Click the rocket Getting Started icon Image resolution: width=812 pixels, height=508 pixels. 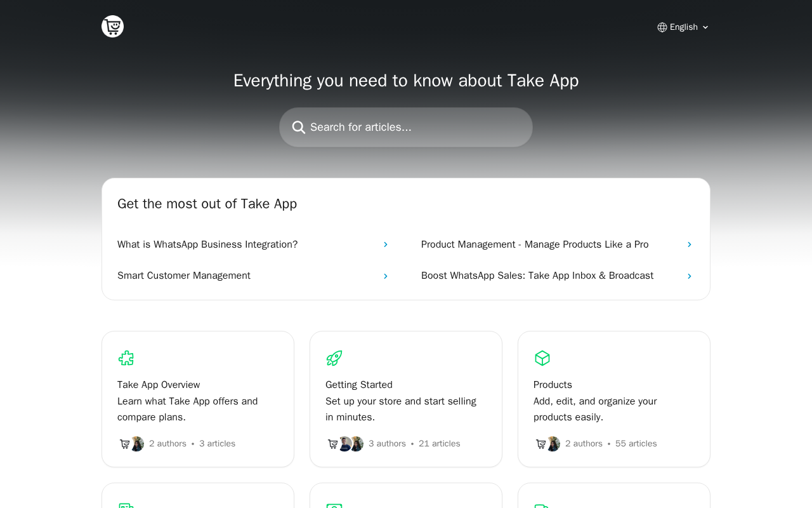[x=334, y=358]
